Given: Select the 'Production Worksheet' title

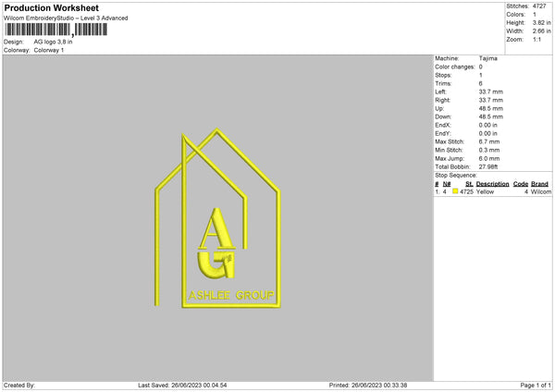Looking at the screenshot, I should pos(51,8).
